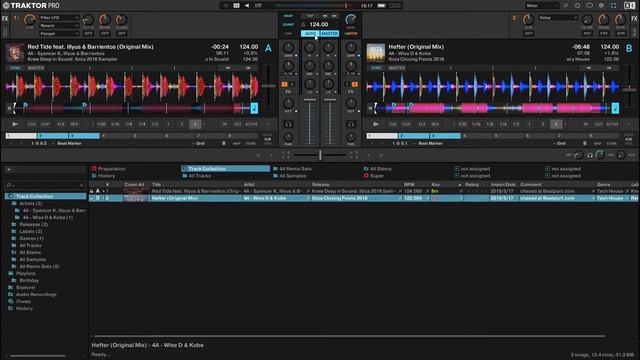The height and width of the screenshot is (360, 640).
Task: Click the FX panel icon on right
Action: (x=635, y=18)
